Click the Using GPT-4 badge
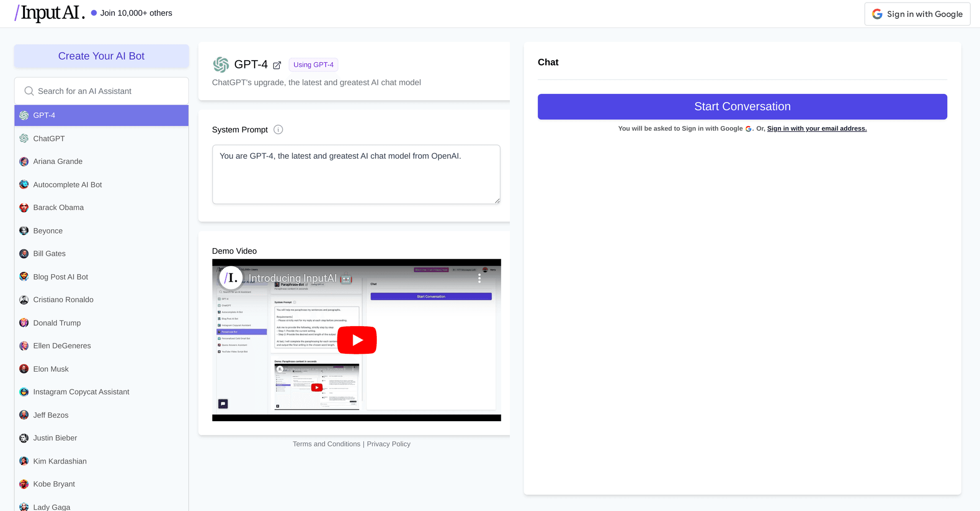 pos(313,65)
